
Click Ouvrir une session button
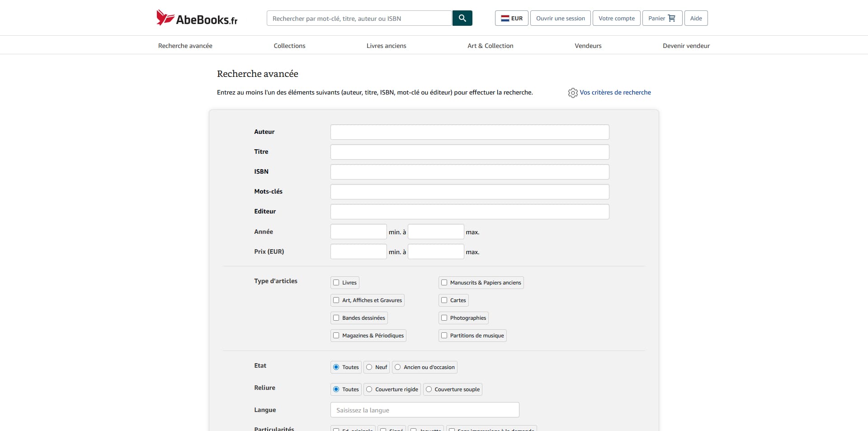click(560, 18)
